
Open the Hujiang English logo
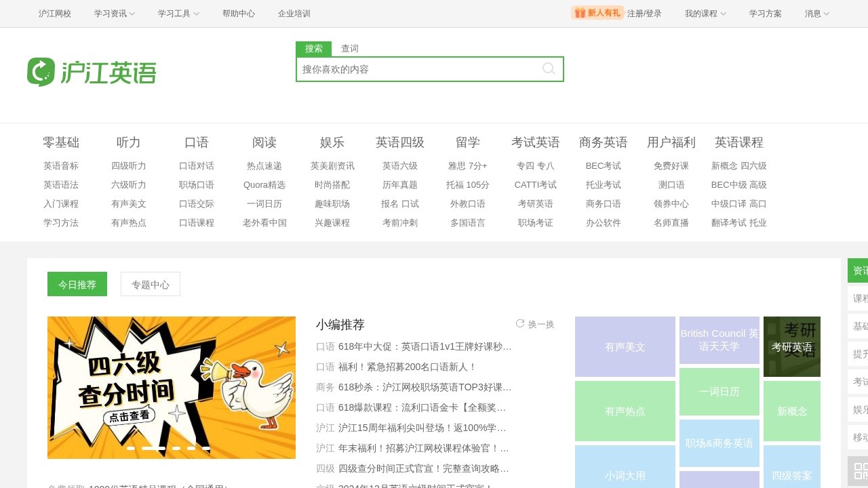pyautogui.click(x=92, y=72)
